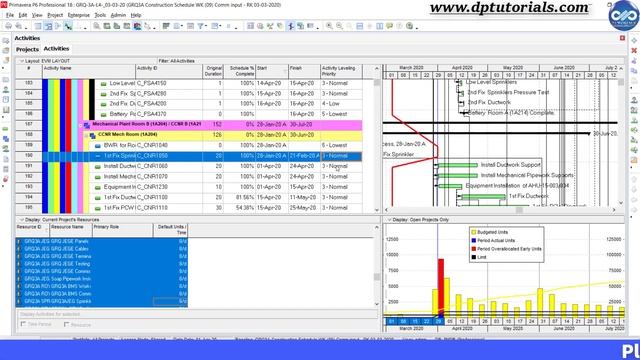Click the yellow Budgeted Units legend swatch

[x=474, y=232]
